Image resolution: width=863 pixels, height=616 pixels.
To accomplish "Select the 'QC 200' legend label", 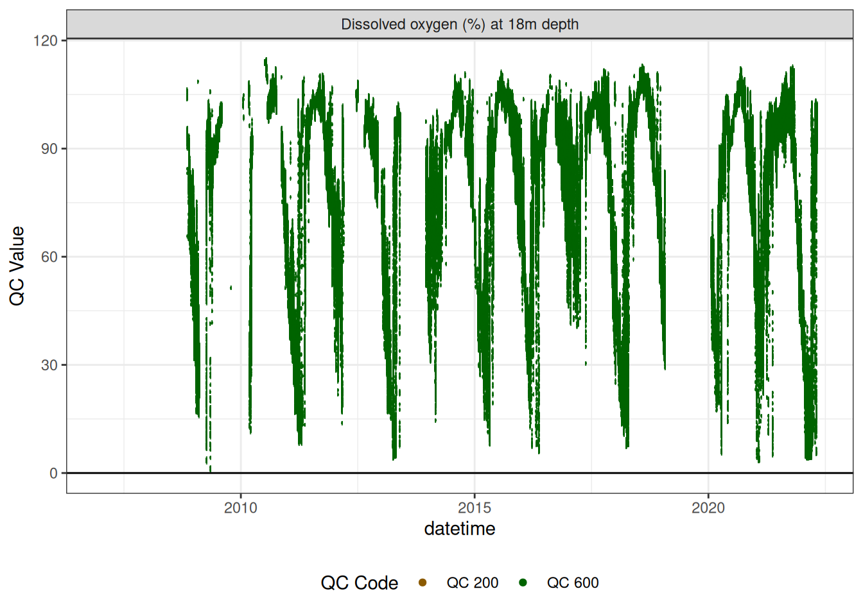I will point(472,583).
